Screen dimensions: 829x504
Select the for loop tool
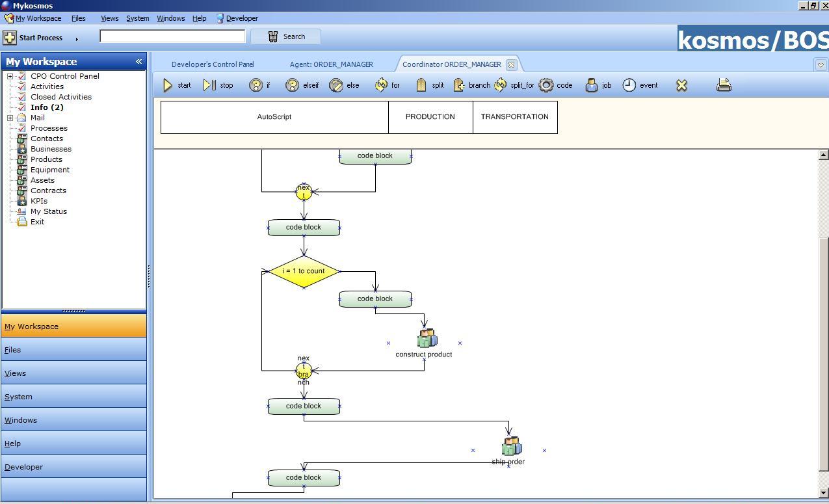pyautogui.click(x=387, y=85)
